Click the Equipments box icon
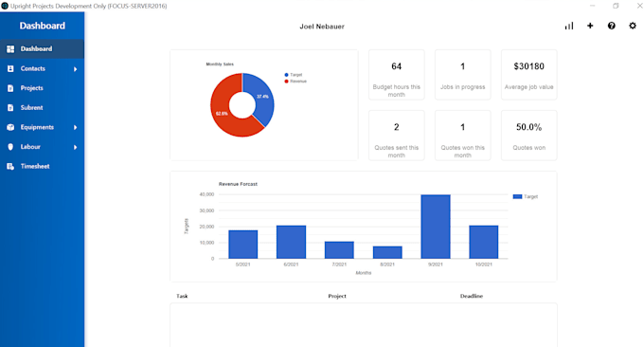 10,127
